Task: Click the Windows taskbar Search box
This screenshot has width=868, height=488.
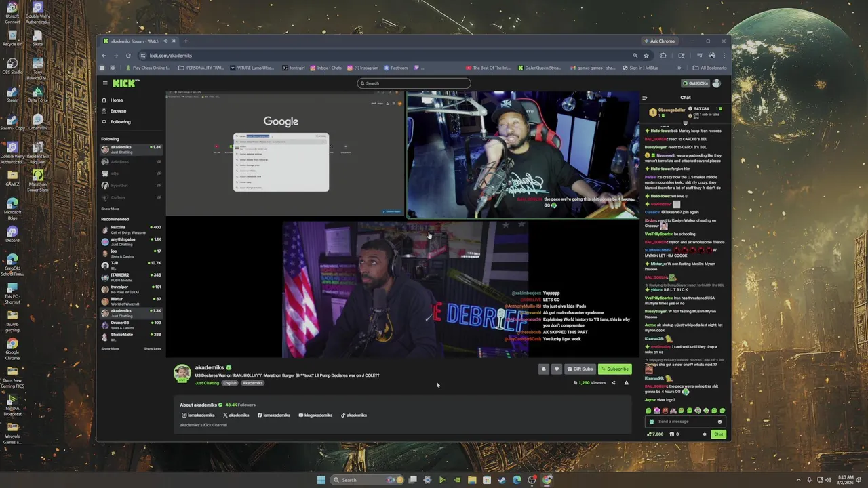Action: (366, 480)
